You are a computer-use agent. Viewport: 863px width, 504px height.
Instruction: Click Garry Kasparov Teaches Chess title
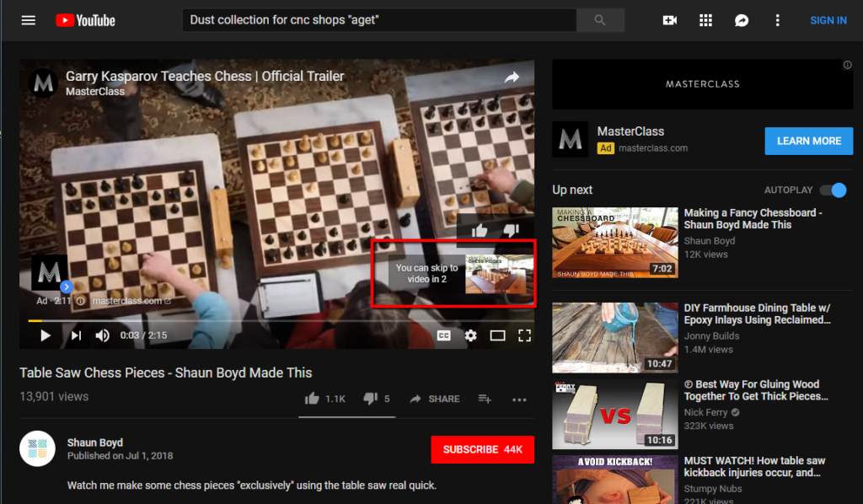click(x=205, y=76)
